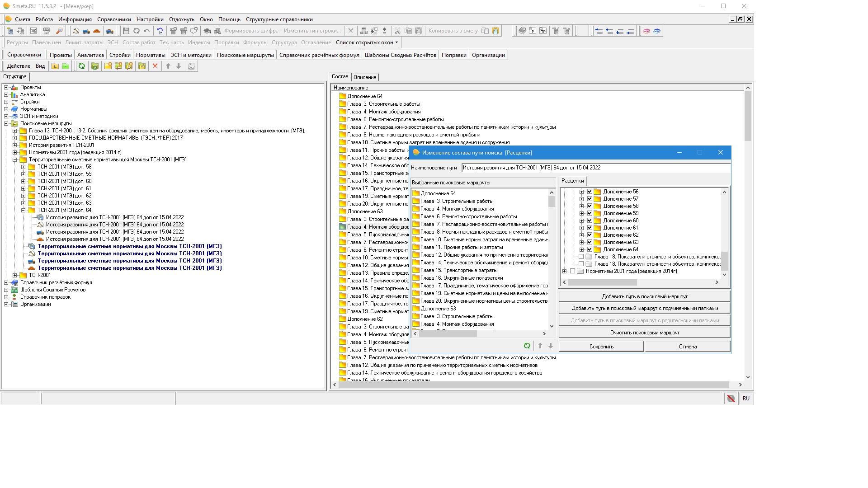Check the Нормативы 2001 года (редакция 2014г) checkbox
The height and width of the screenshot is (488, 868).
click(572, 271)
